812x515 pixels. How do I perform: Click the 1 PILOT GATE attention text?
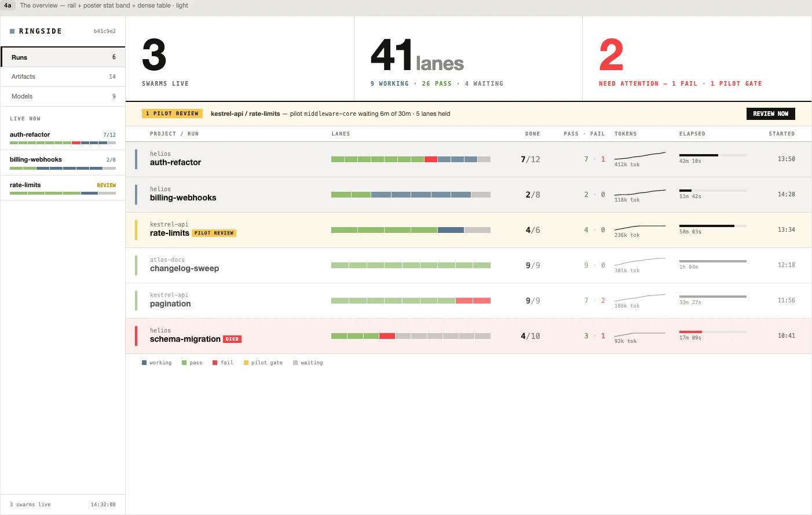tap(736, 83)
